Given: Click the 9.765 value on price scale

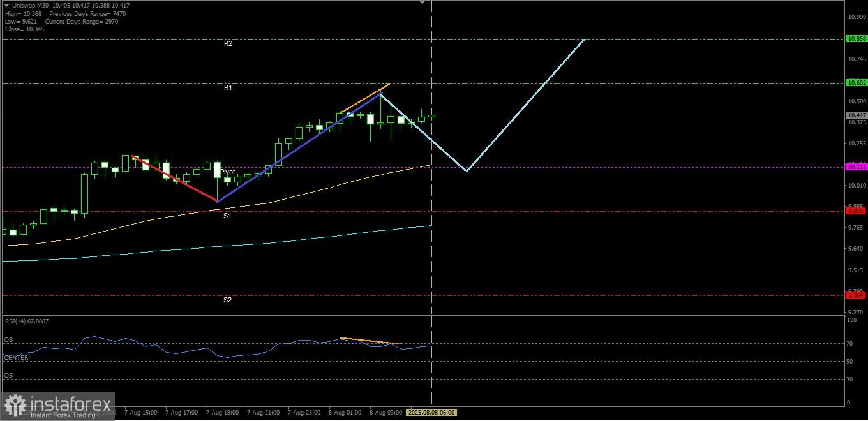Looking at the screenshot, I should pyautogui.click(x=856, y=228).
